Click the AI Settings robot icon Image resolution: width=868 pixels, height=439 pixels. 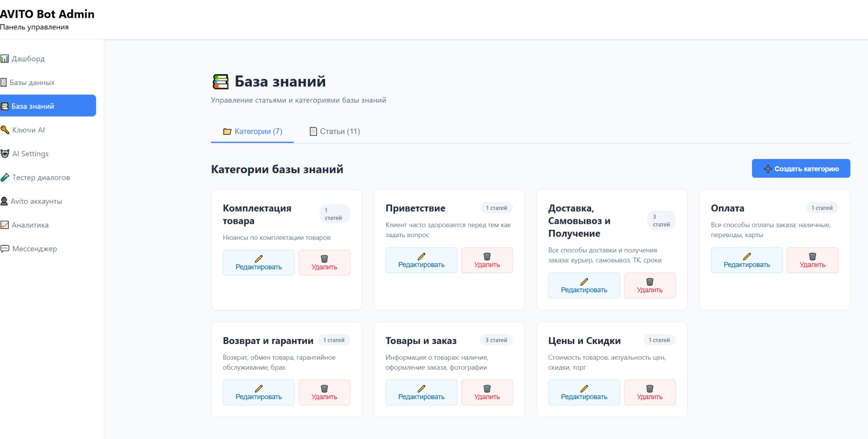click(5, 154)
